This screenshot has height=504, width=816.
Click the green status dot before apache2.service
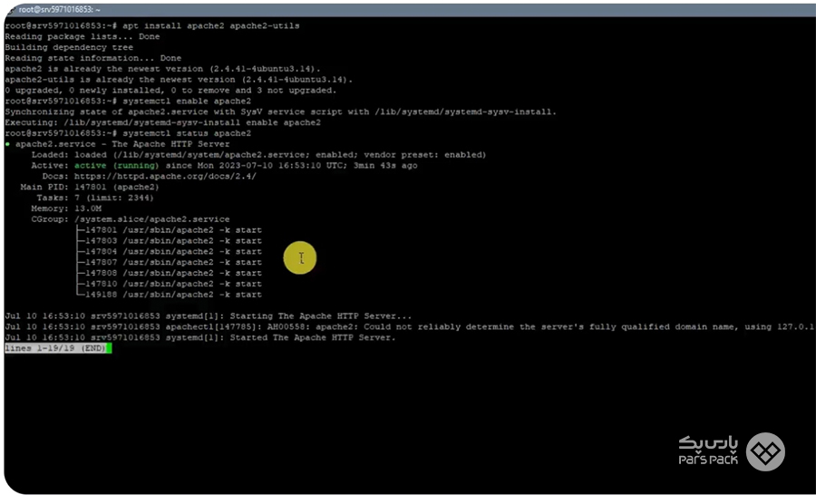(7, 144)
